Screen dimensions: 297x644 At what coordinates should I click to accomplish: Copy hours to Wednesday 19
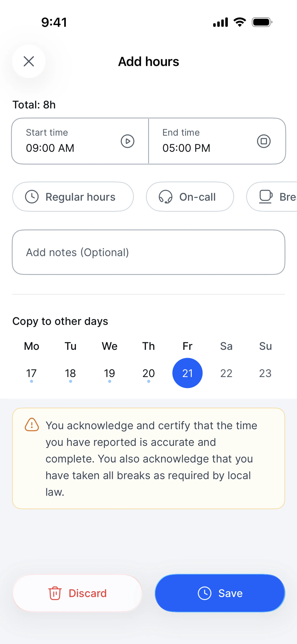click(x=110, y=373)
